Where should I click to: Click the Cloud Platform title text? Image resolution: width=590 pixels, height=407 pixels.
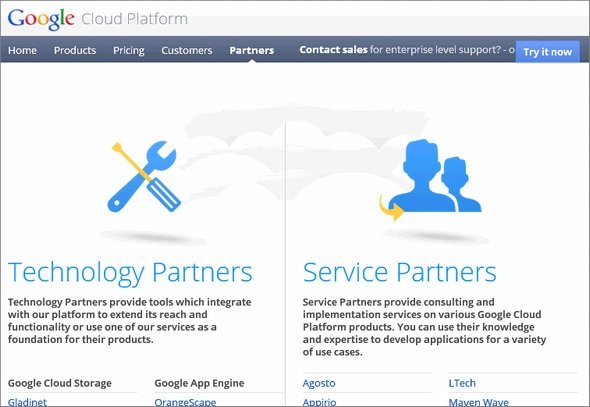[134, 19]
